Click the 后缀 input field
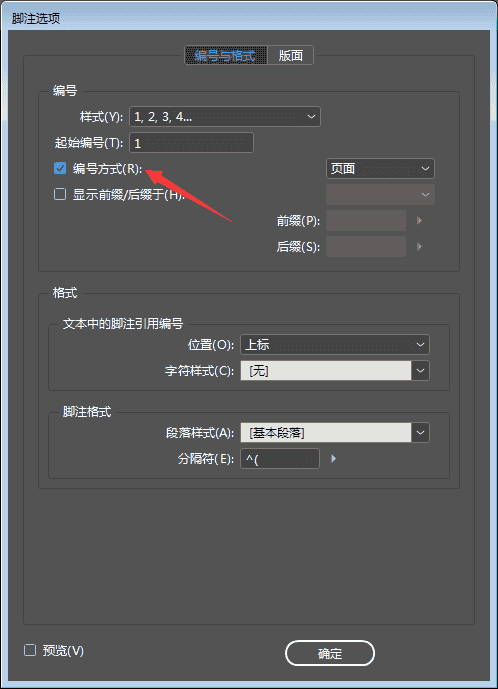Viewport: 498px width, 689px height. tap(366, 247)
